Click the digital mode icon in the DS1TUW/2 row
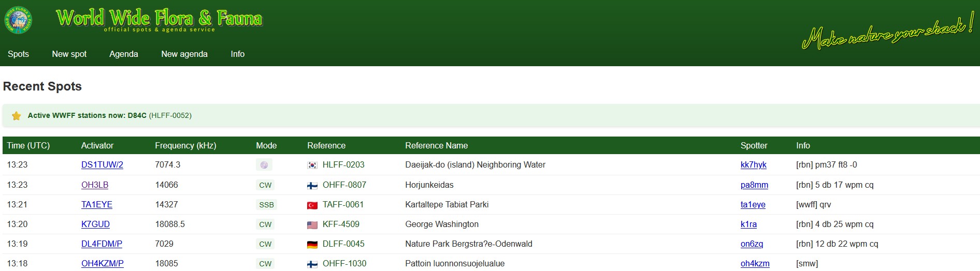 264,165
